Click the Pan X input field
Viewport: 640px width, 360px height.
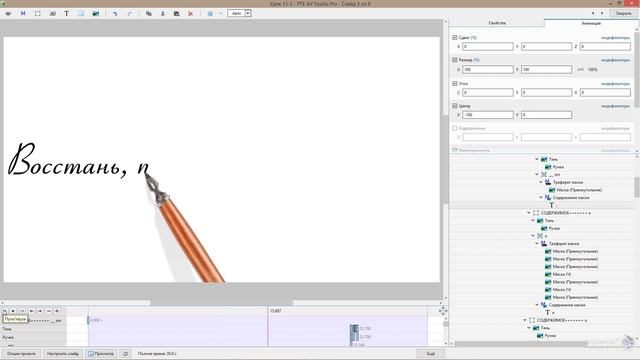[488, 47]
